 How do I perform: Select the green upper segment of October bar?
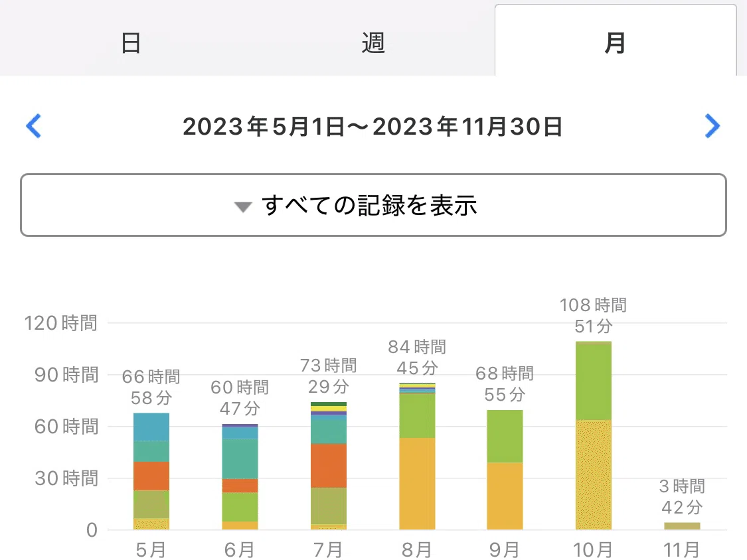[x=593, y=381]
